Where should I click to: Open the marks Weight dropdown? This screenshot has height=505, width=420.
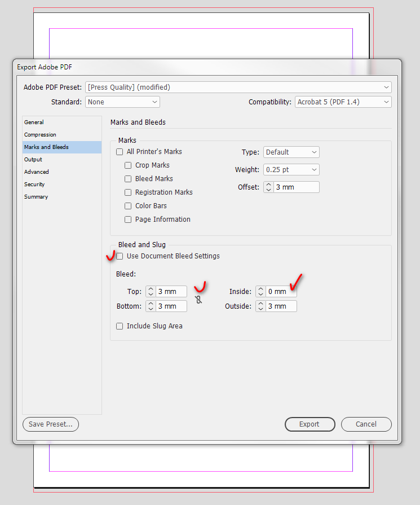(291, 170)
